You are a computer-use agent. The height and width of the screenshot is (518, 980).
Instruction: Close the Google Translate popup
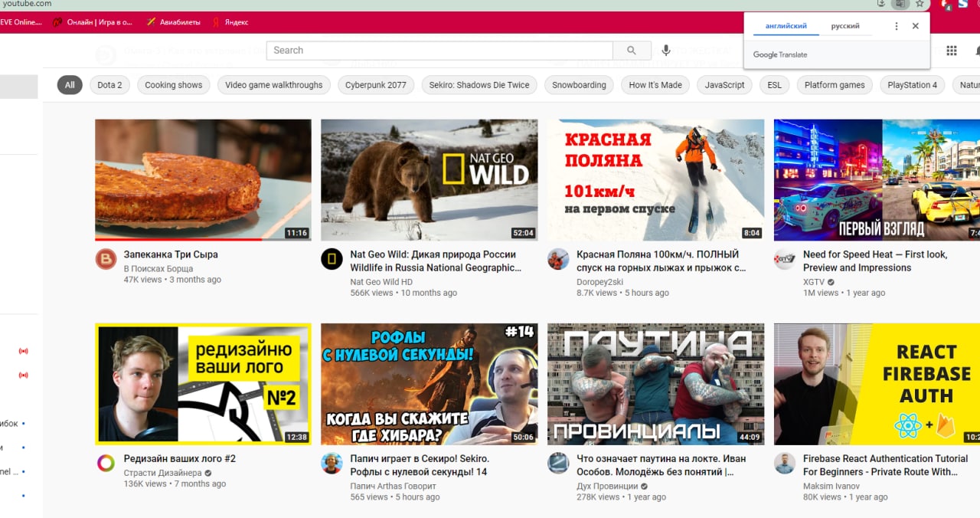[x=916, y=26]
